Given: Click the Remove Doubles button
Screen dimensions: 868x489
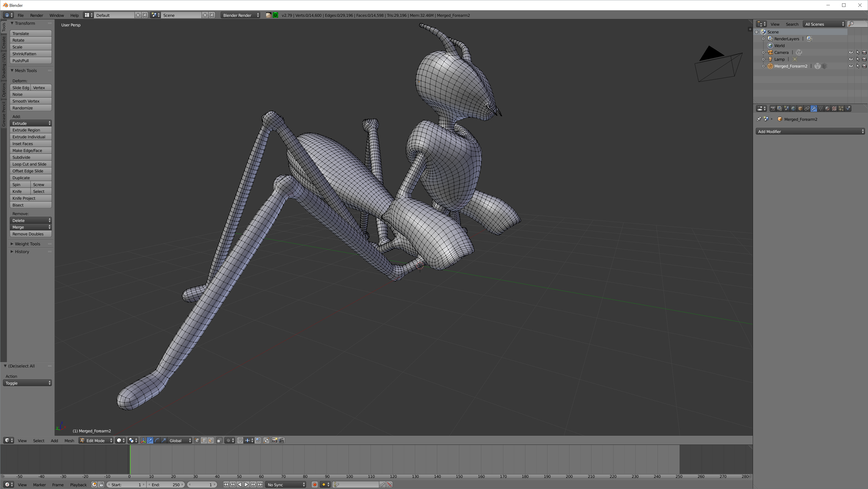Looking at the screenshot, I should [30, 234].
